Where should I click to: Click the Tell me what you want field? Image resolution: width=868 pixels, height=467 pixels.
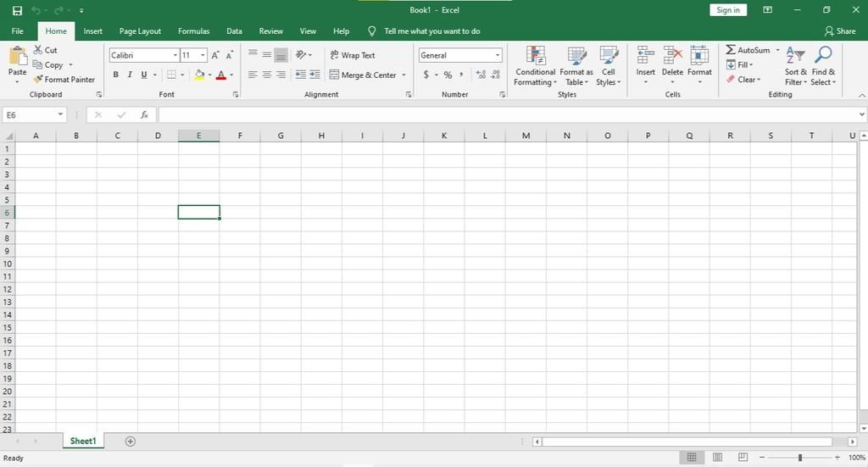pyautogui.click(x=431, y=31)
